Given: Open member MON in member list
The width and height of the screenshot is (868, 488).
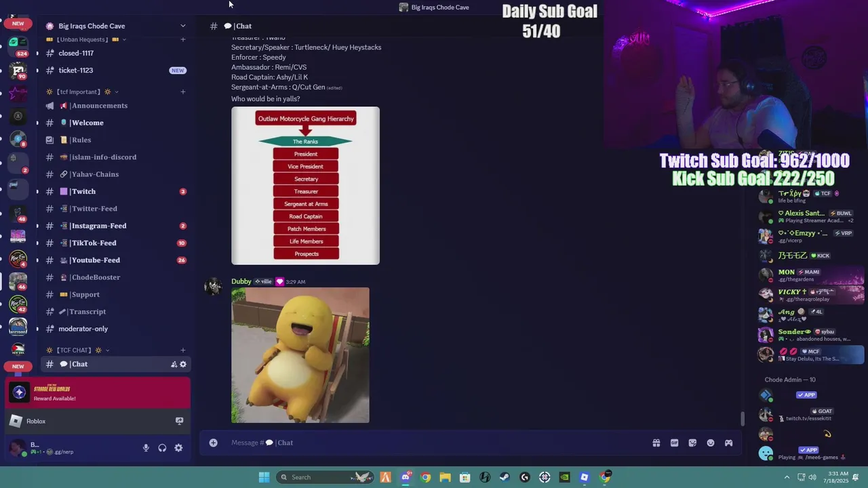Looking at the screenshot, I should point(810,275).
